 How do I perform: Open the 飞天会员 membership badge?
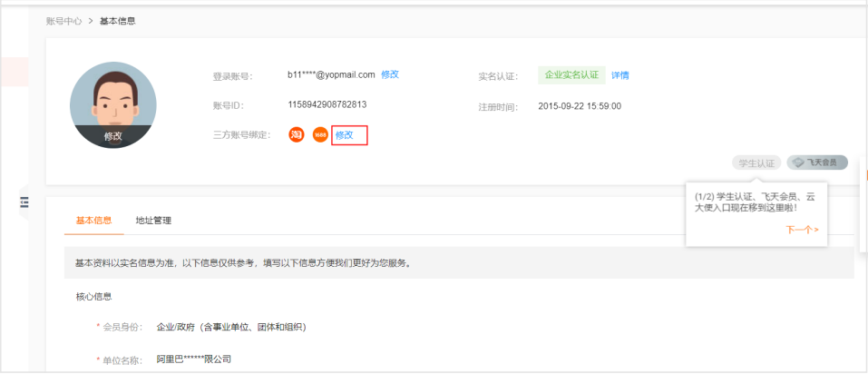coord(817,162)
